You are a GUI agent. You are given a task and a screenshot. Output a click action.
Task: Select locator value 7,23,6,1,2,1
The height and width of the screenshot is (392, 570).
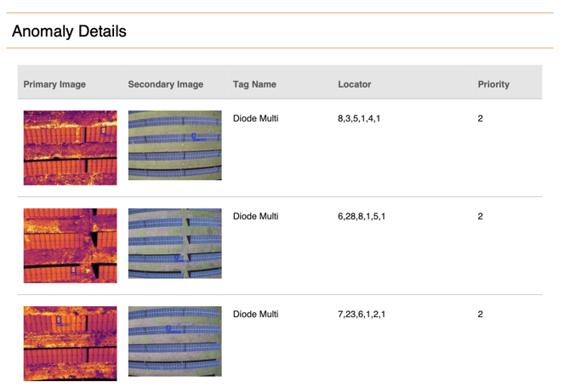362,315
